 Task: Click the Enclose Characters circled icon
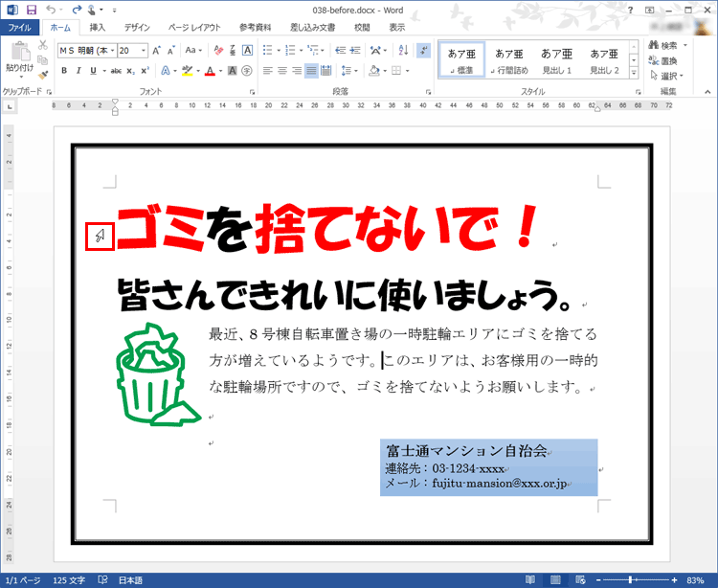point(247,71)
